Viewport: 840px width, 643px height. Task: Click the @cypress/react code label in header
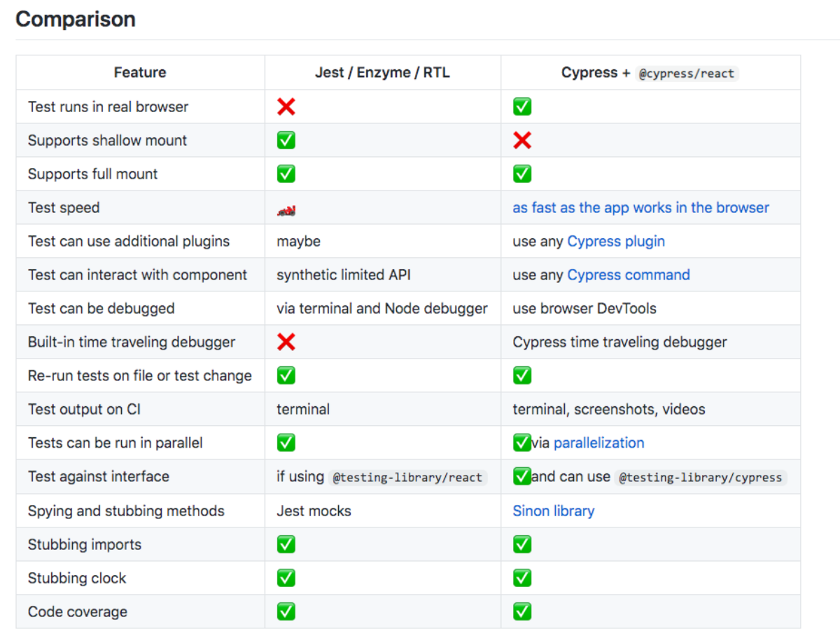(686, 73)
